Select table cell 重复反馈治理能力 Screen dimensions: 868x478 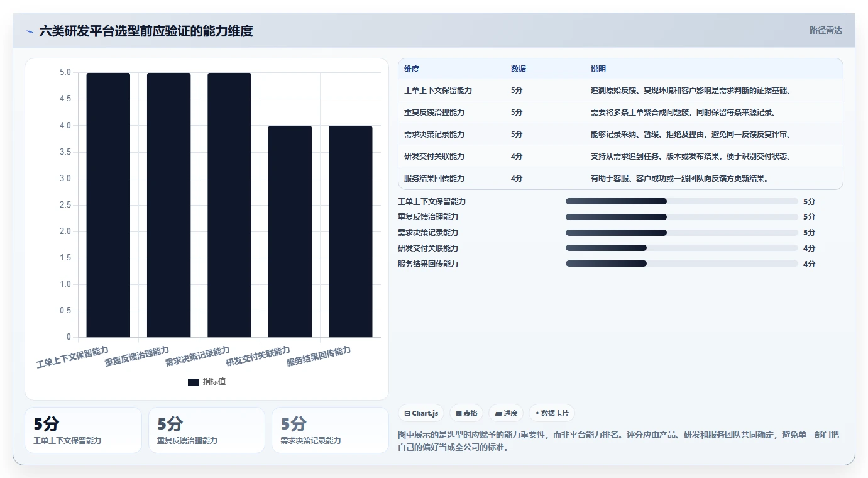(x=434, y=113)
